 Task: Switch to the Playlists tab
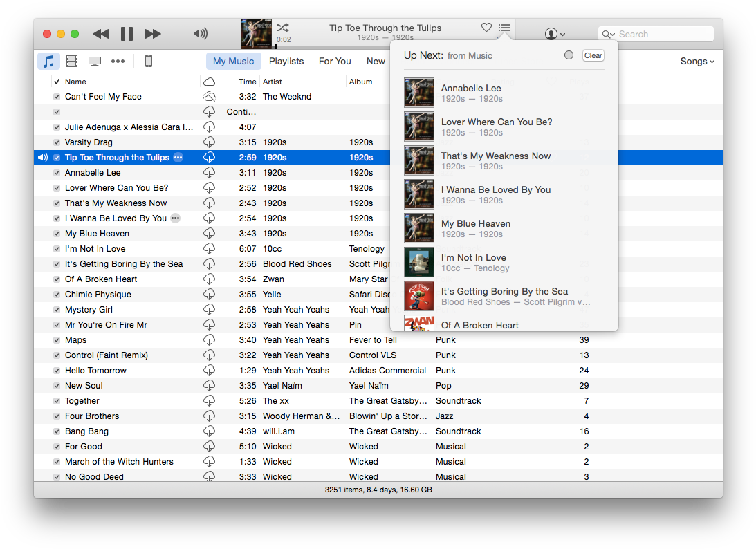click(x=286, y=62)
